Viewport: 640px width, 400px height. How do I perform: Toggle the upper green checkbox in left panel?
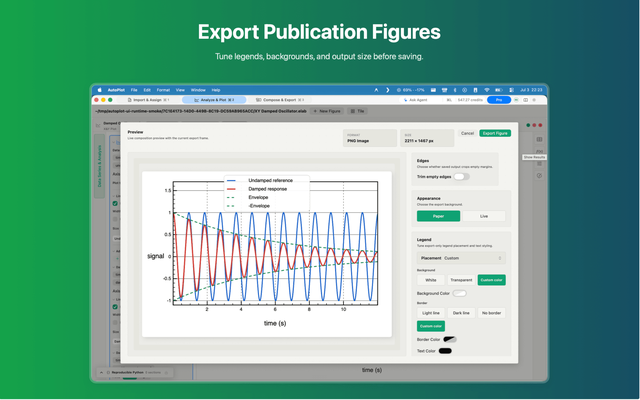(x=115, y=203)
